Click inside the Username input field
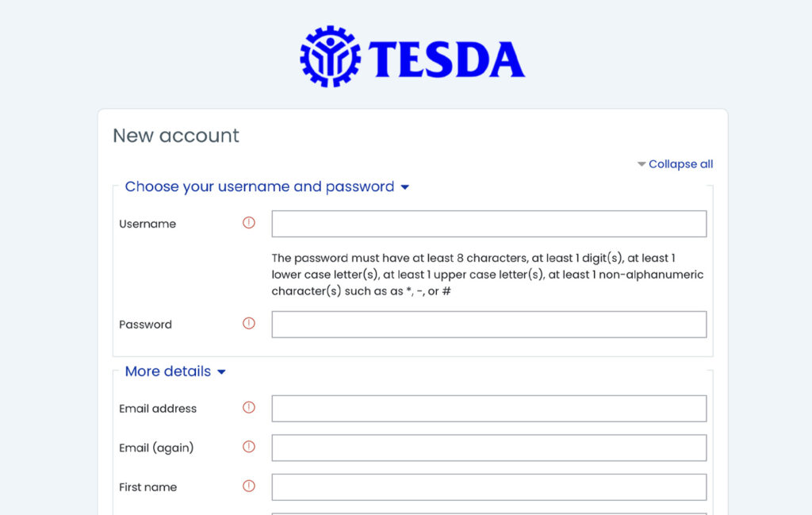The height and width of the screenshot is (515, 812). [x=488, y=223]
